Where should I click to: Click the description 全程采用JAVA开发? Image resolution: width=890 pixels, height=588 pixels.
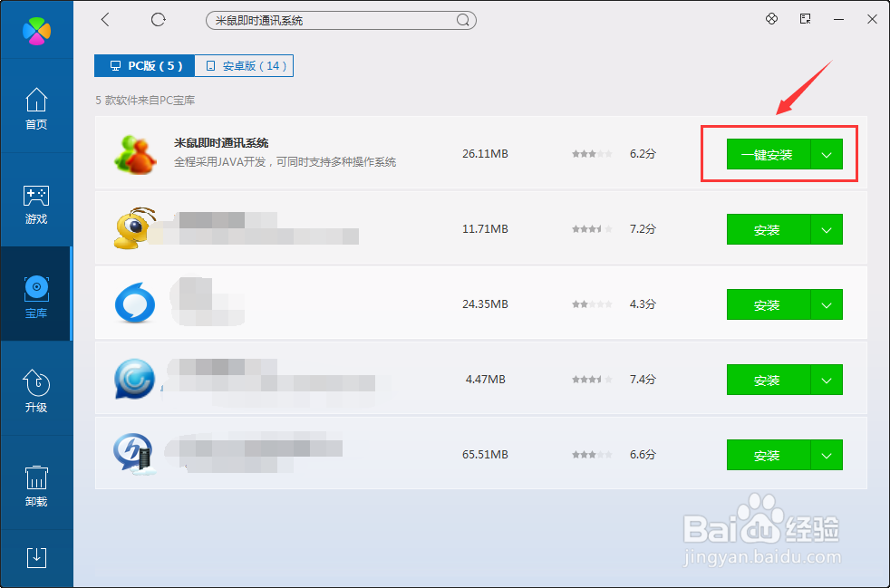tap(285, 162)
